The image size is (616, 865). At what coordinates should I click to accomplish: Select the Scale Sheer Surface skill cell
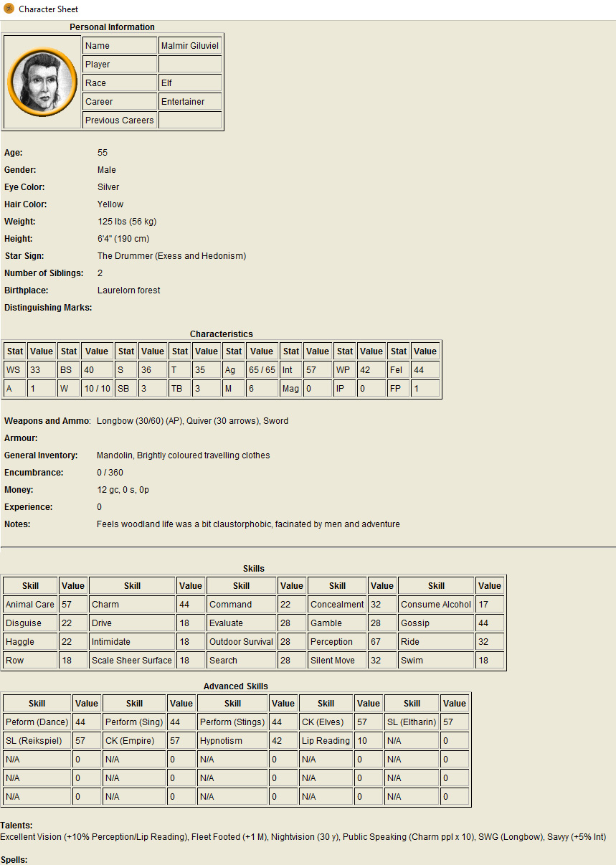click(x=132, y=661)
